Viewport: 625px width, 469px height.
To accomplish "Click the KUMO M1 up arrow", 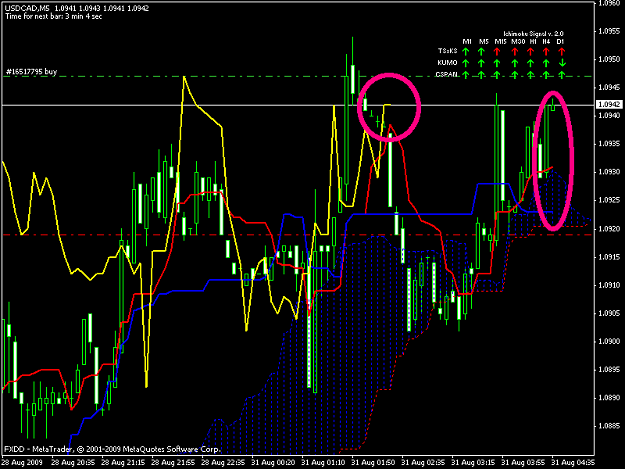I will [466, 63].
